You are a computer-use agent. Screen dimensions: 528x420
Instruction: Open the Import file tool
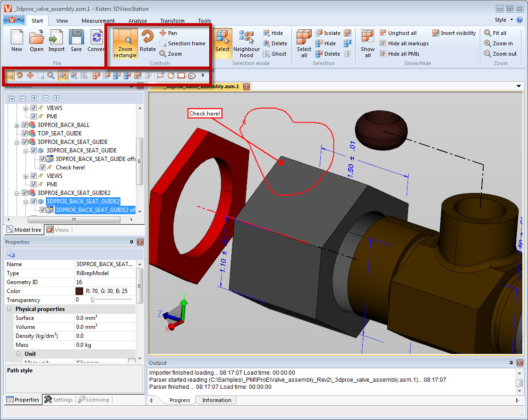point(56,42)
